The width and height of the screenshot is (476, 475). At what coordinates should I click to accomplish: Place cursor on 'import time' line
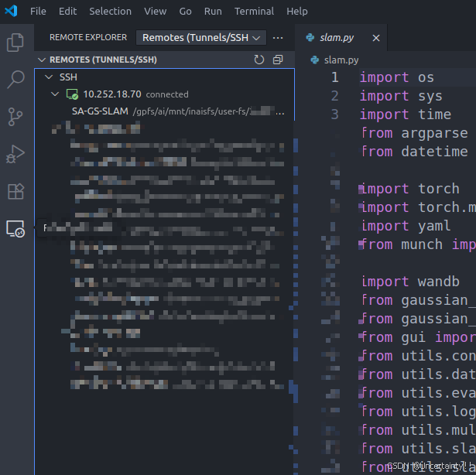[x=406, y=114]
